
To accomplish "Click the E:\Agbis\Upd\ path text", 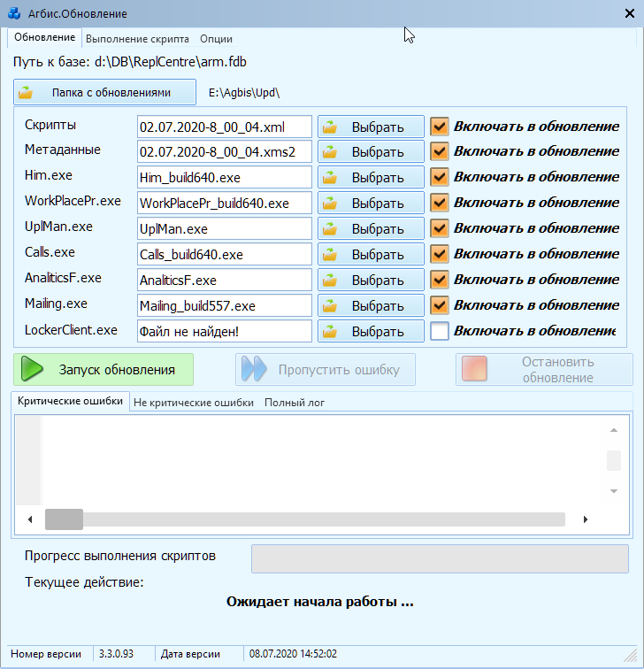I will (244, 93).
